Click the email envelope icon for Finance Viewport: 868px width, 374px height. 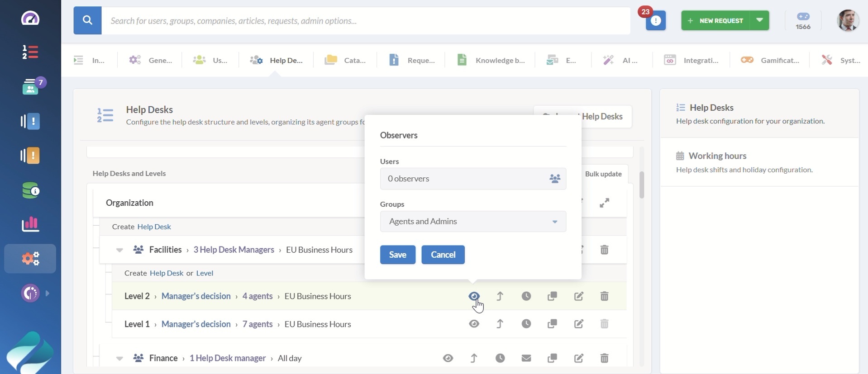click(x=526, y=358)
